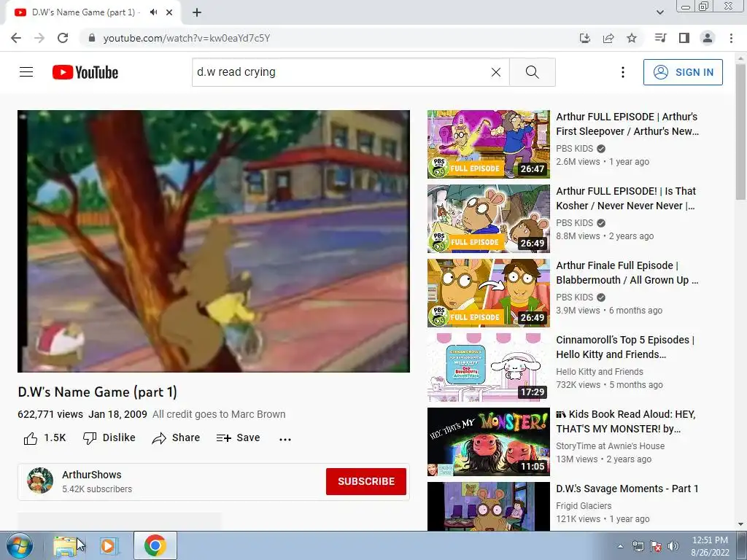
Task: Click the address bar URL
Action: click(186, 38)
